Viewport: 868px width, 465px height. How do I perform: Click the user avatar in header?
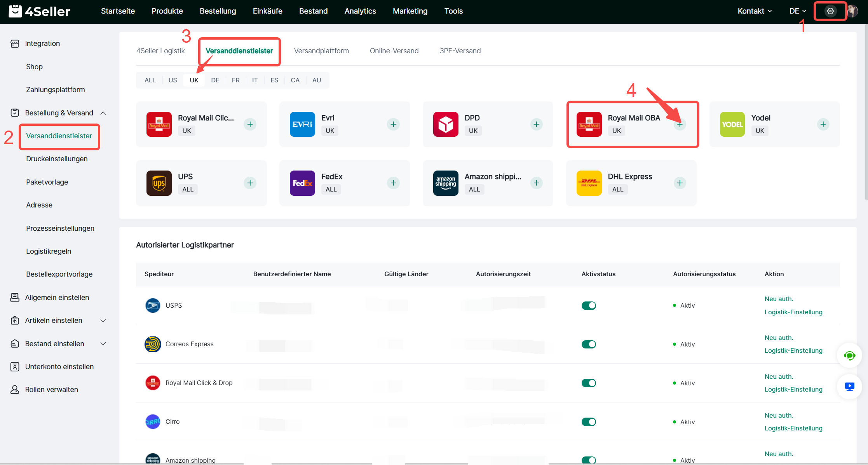853,11
